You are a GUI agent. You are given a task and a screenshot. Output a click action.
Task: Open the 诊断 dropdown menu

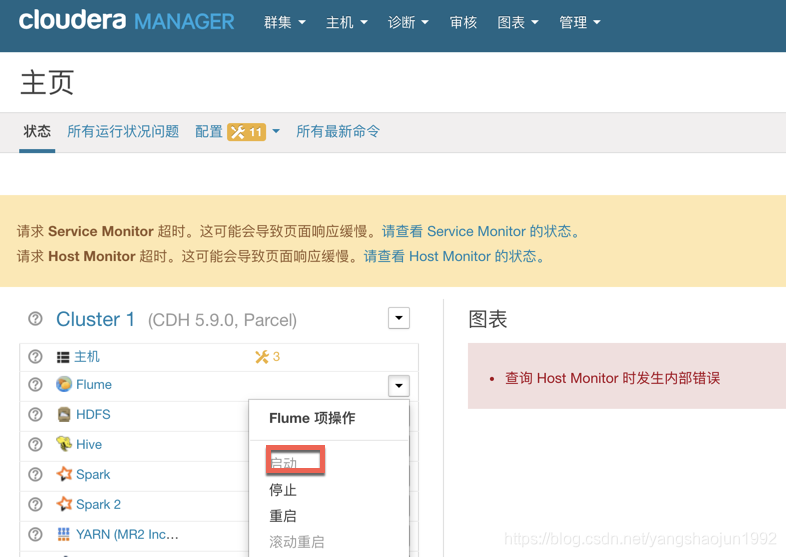(408, 22)
